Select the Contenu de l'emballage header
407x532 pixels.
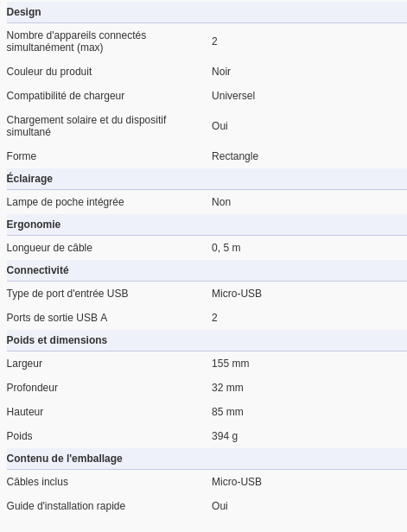tap(65, 459)
